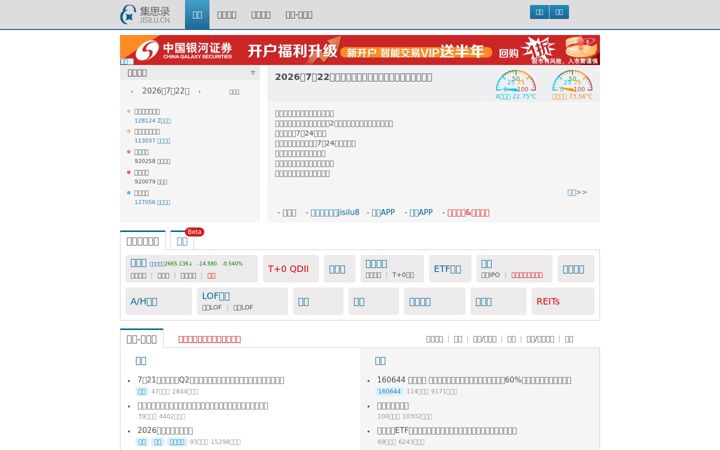
Task: Open the forum post starting with 2026
Action: click(165, 431)
